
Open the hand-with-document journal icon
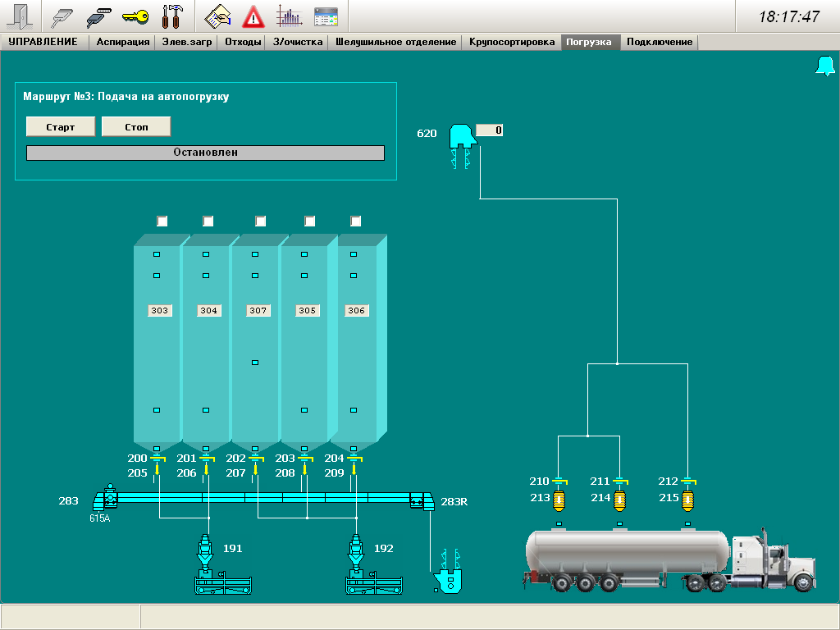(x=217, y=16)
